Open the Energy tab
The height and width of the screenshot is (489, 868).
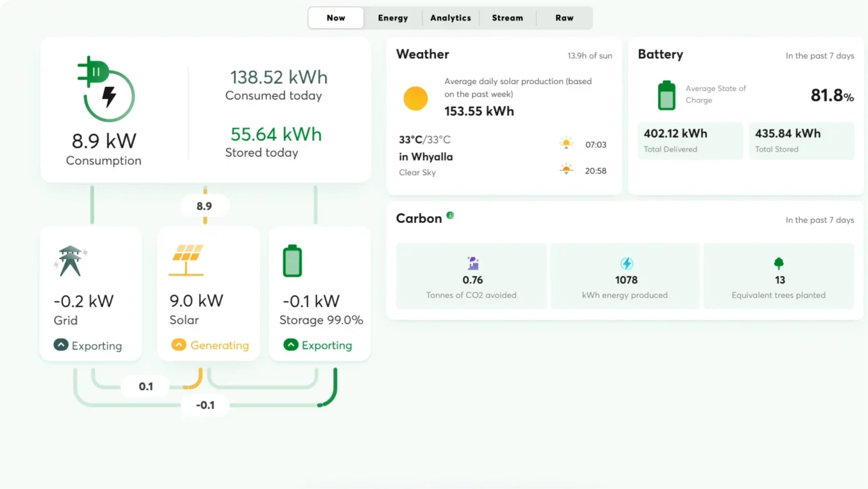tap(393, 18)
